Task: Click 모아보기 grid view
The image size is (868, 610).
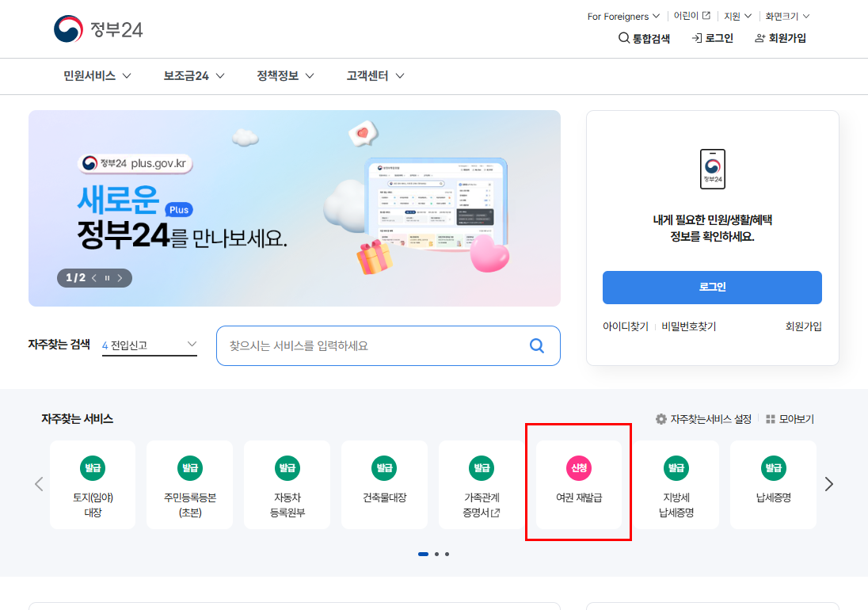Action: pos(790,419)
